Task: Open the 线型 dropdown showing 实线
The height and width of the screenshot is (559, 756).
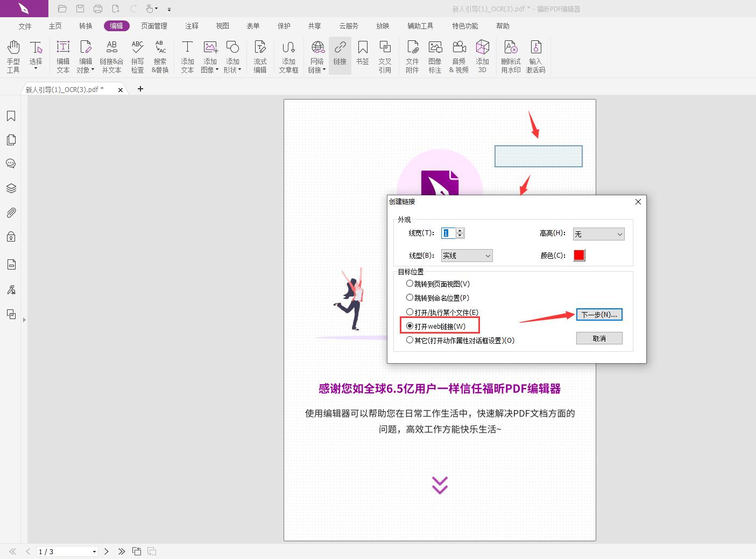Action: point(466,255)
